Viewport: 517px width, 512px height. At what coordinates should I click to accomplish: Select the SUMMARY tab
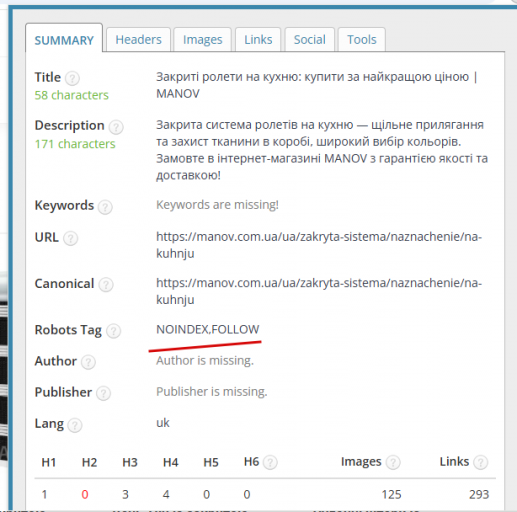tap(64, 40)
